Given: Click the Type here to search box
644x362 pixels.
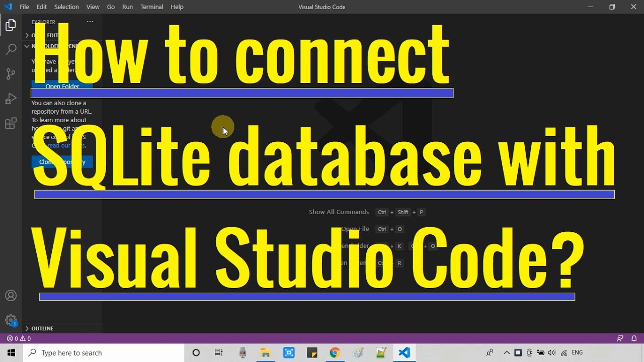Looking at the screenshot, I should click(x=104, y=353).
